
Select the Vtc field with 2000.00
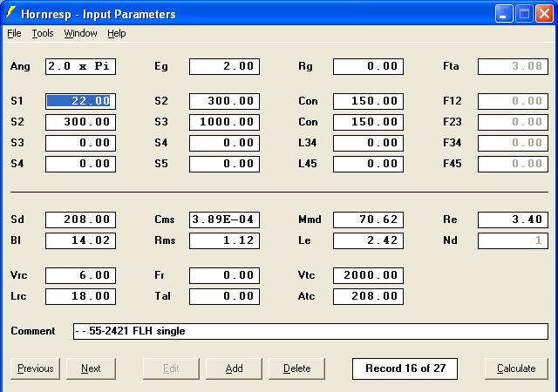[368, 275]
